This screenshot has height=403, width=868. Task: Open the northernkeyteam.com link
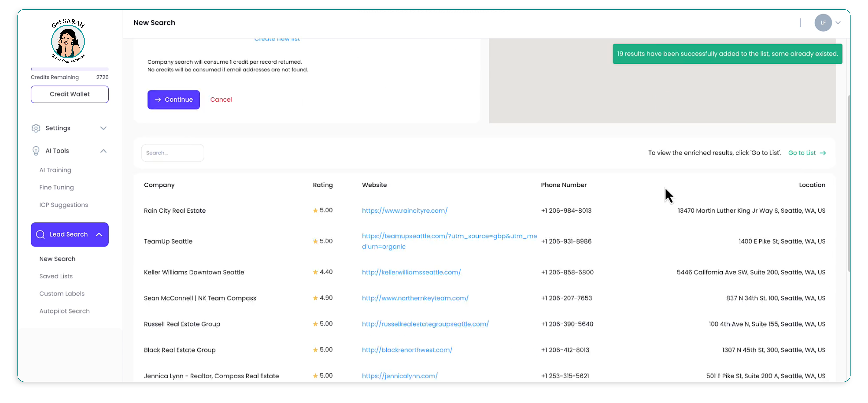tap(415, 298)
